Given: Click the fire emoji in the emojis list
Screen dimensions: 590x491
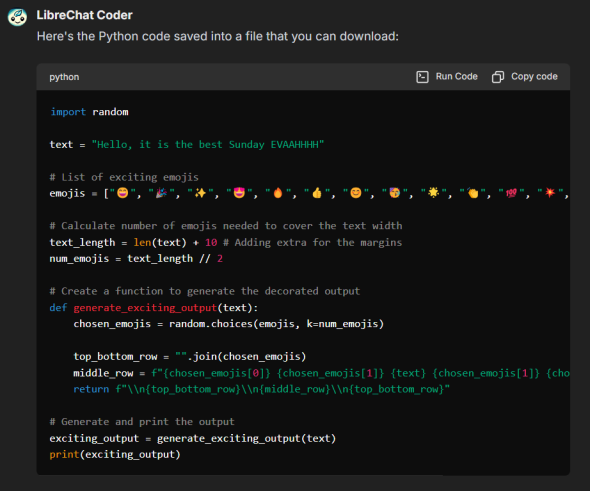Looking at the screenshot, I should (278, 193).
